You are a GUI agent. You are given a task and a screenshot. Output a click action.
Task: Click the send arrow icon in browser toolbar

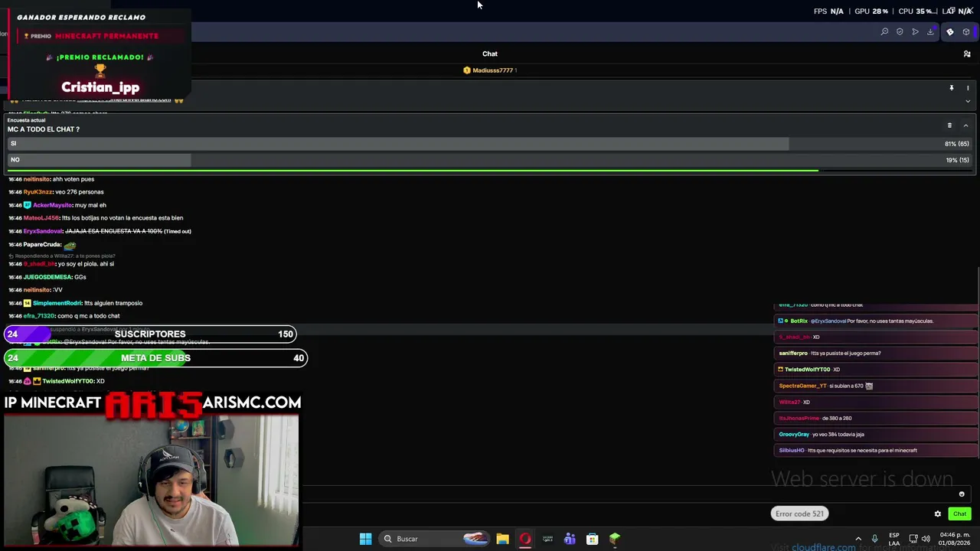915,32
